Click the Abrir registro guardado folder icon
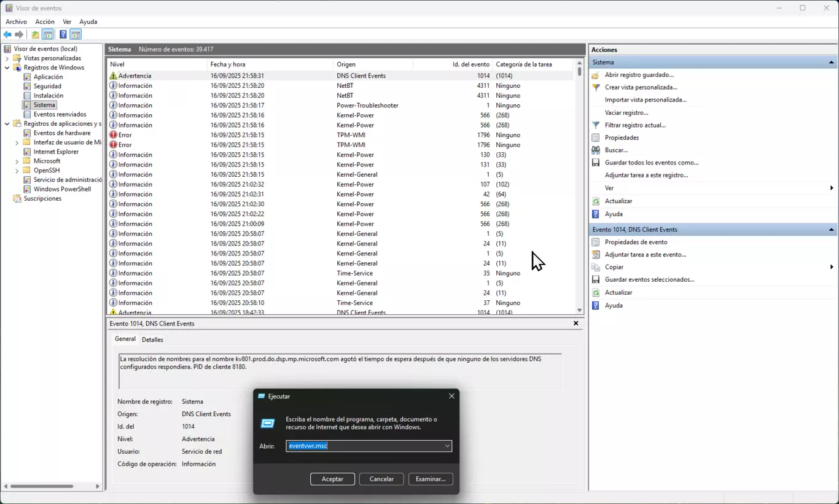Viewport: 839px width, 504px height. click(595, 75)
